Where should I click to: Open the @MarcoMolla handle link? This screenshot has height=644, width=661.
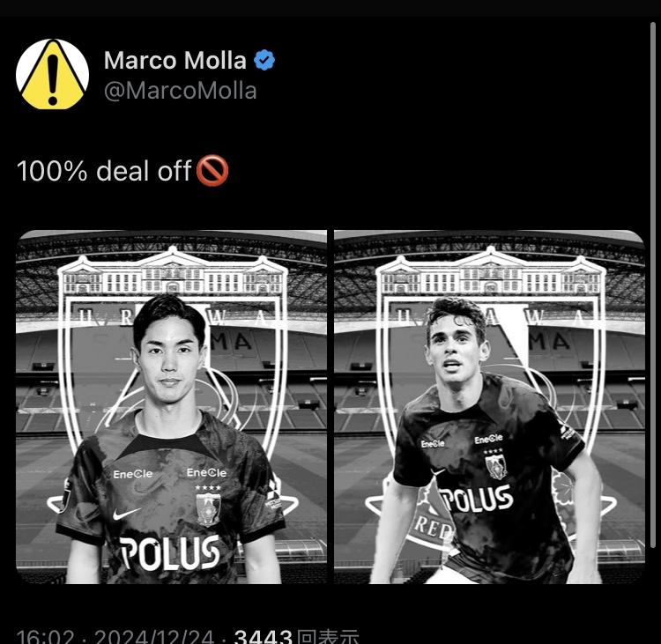coord(181,91)
